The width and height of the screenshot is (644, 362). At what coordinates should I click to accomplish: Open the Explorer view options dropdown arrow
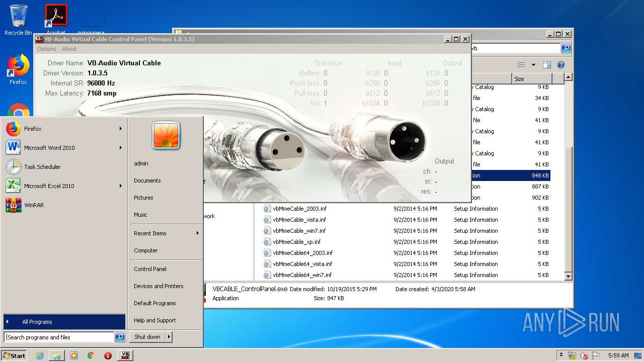click(x=533, y=65)
